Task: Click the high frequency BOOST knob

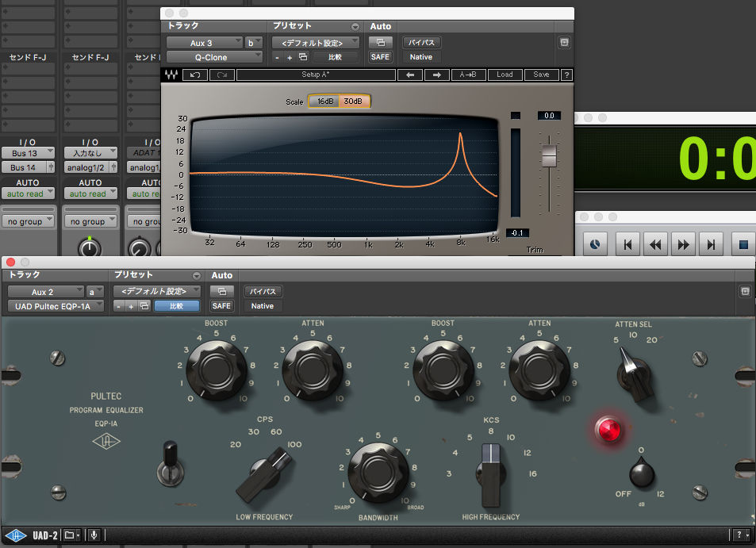Action: (443, 370)
